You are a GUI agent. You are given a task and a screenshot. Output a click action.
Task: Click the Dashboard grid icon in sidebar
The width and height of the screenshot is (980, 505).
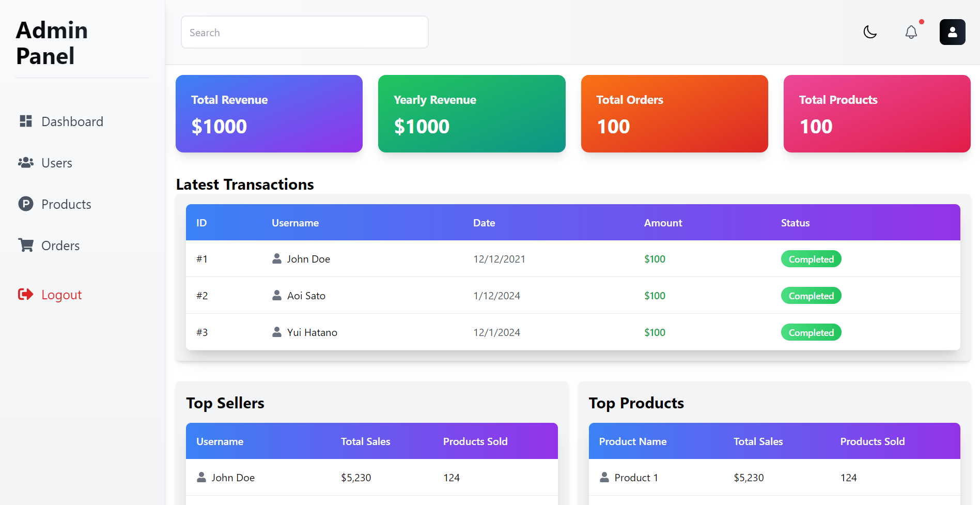point(26,121)
